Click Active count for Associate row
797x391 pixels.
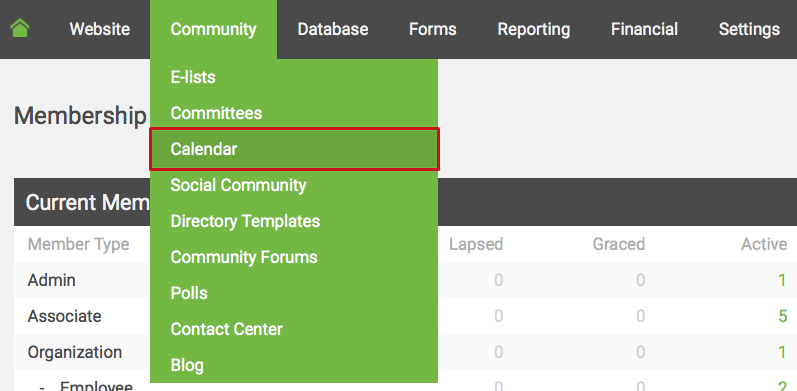tap(783, 316)
